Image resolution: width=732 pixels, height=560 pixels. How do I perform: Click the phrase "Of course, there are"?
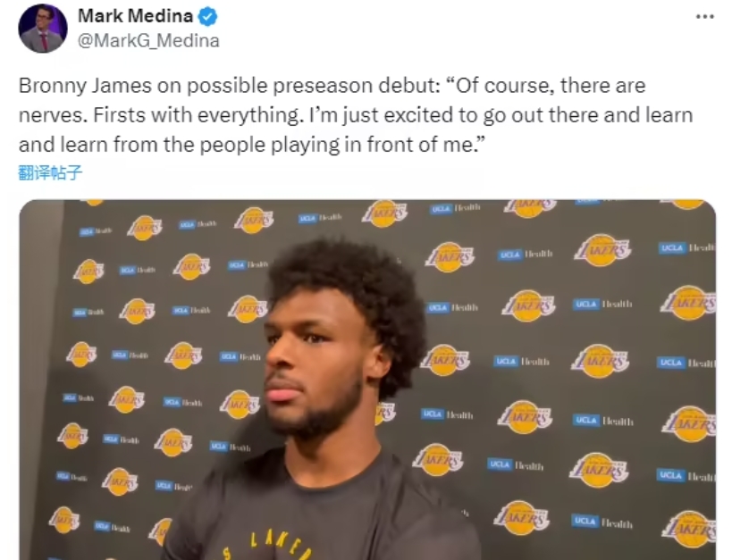point(551,86)
